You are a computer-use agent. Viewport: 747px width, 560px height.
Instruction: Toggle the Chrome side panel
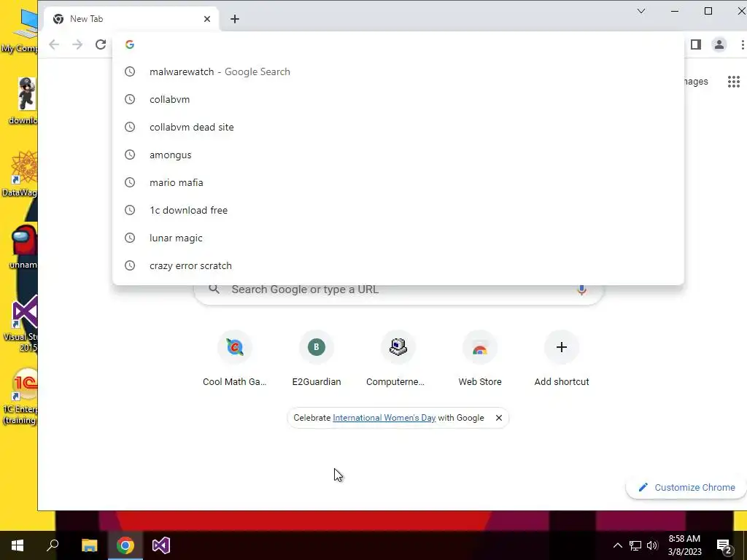695,44
